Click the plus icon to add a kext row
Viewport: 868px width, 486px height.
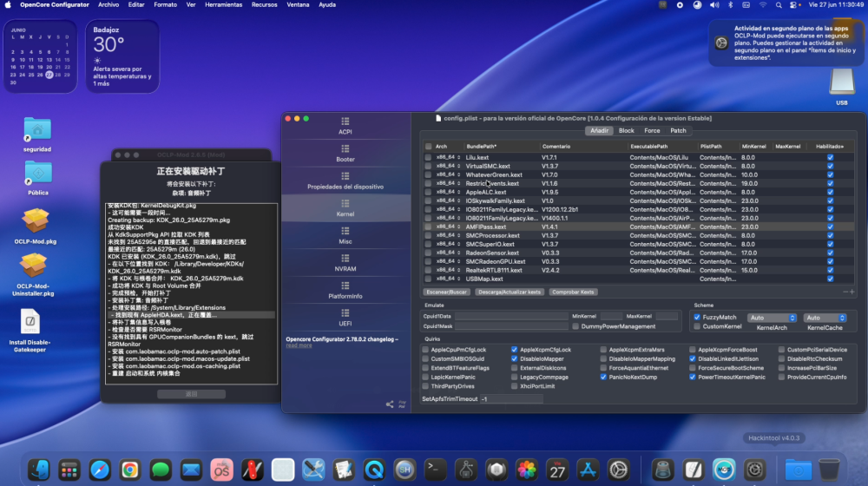852,292
